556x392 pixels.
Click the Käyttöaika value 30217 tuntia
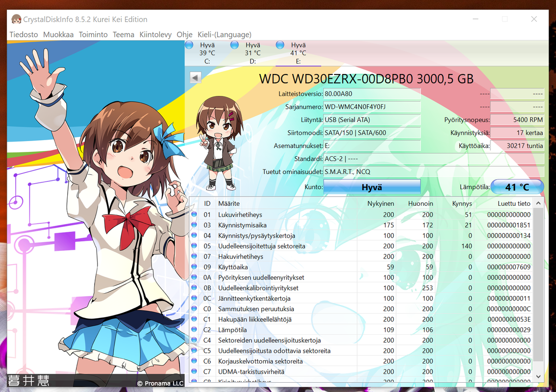click(517, 146)
